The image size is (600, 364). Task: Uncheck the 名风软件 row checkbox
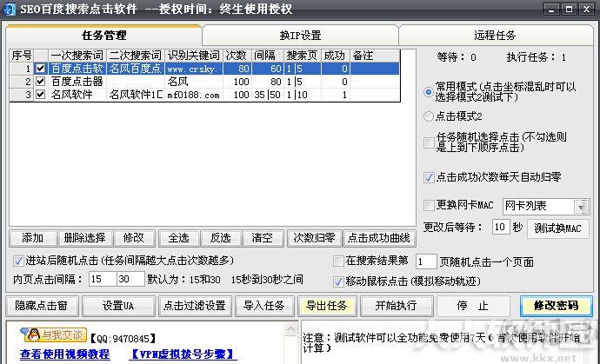[x=40, y=95]
